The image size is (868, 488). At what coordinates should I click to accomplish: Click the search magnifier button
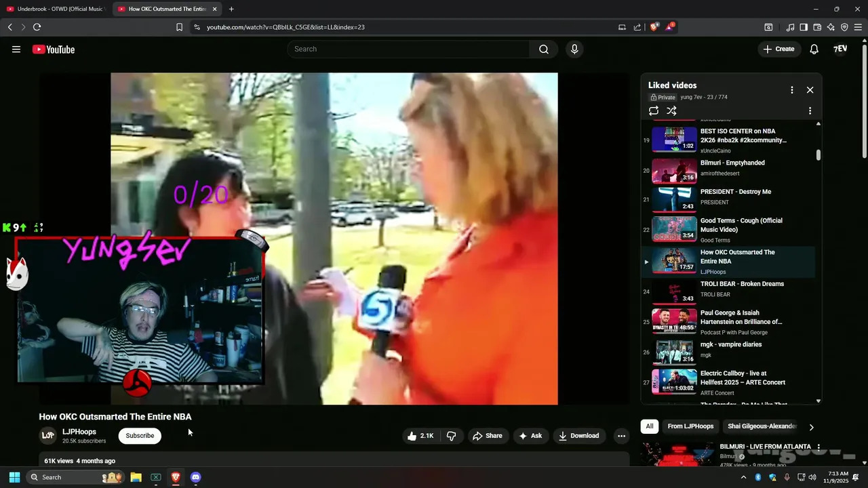click(544, 49)
